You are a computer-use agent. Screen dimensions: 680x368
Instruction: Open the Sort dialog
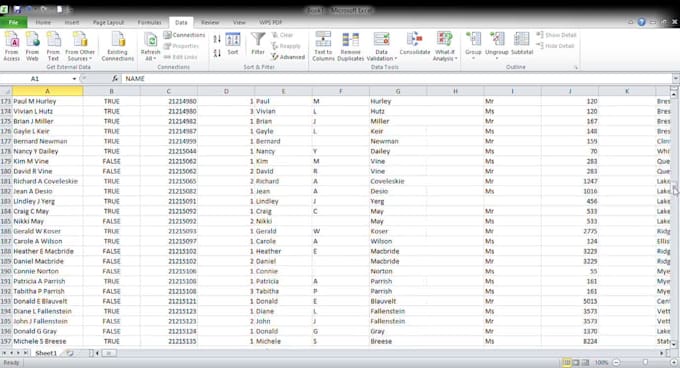(x=233, y=44)
